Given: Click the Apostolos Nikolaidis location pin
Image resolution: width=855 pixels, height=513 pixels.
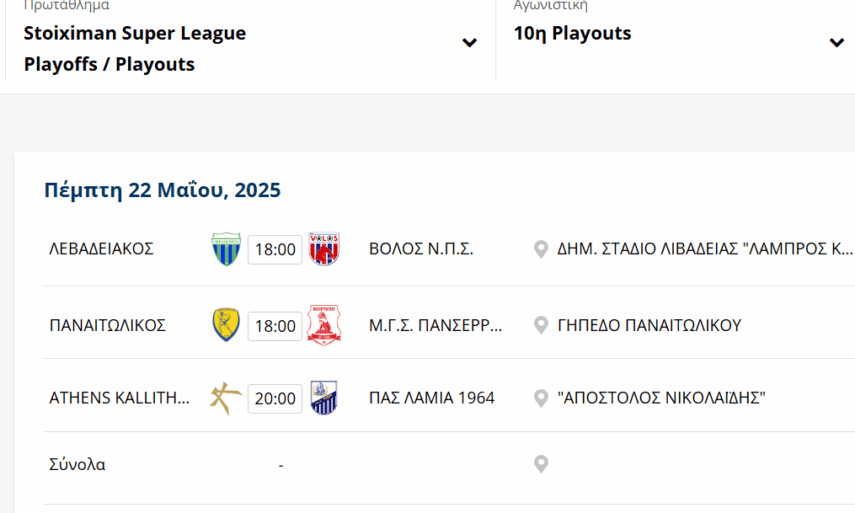Looking at the screenshot, I should pyautogui.click(x=541, y=398).
